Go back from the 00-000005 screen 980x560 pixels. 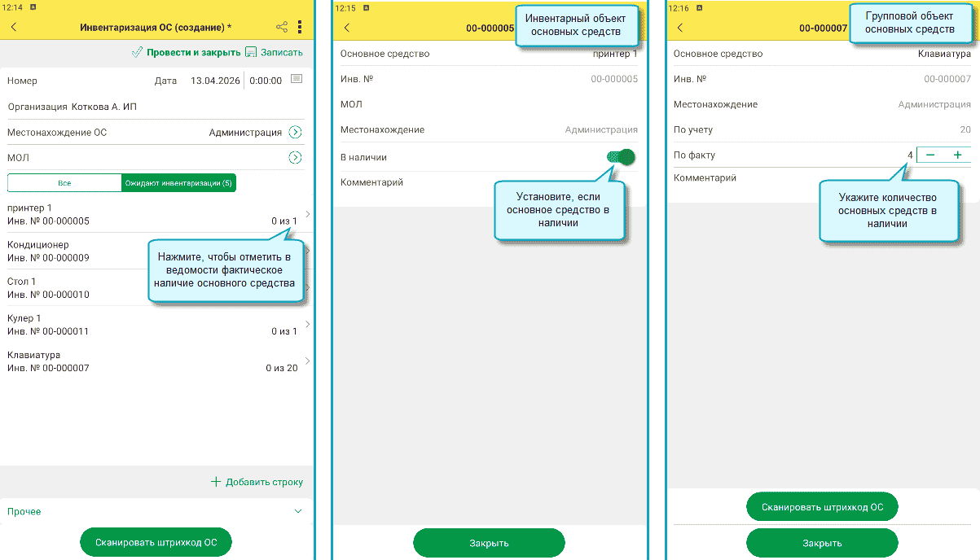[x=347, y=28]
